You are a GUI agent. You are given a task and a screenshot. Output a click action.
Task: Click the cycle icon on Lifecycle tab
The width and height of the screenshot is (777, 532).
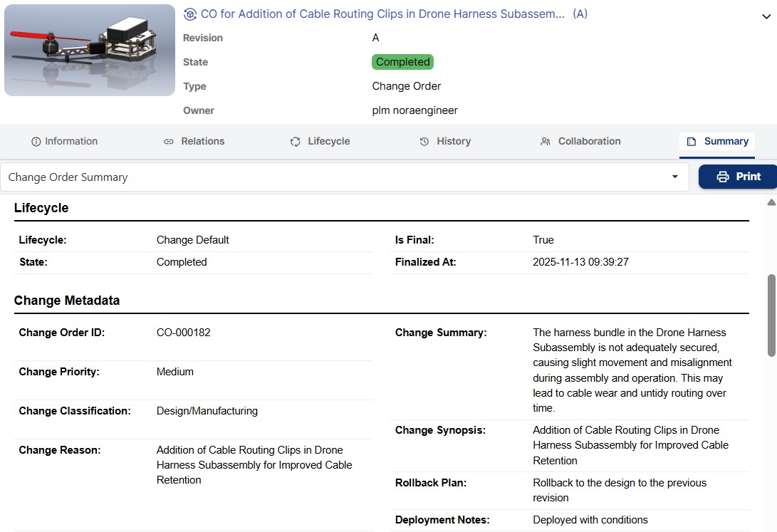click(296, 142)
